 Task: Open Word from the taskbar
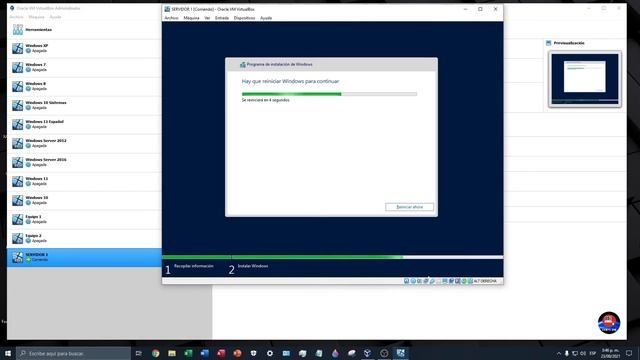click(204, 353)
